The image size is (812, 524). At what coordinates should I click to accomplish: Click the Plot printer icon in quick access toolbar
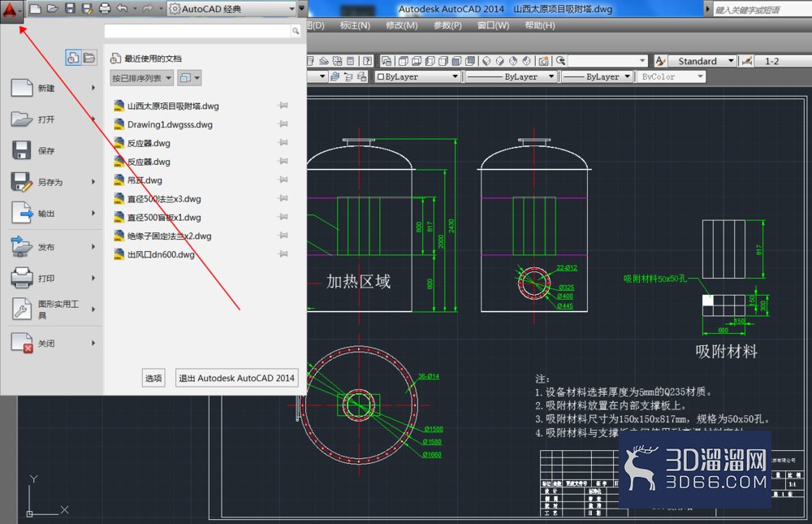pos(105,9)
